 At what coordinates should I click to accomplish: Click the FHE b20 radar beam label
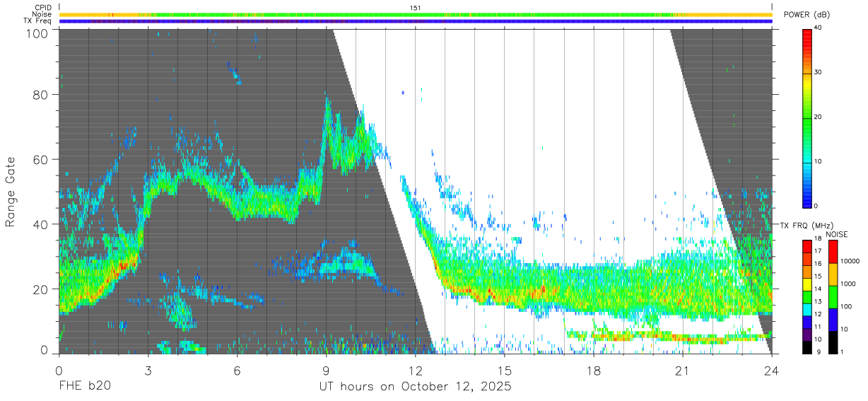83,386
